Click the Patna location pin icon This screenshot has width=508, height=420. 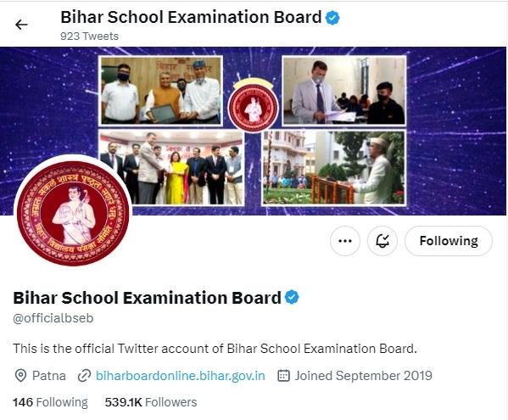pos(20,376)
